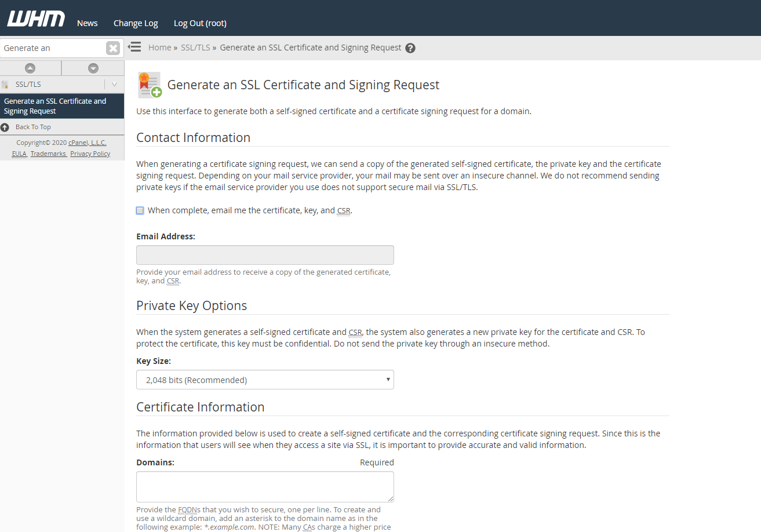The width and height of the screenshot is (761, 532).
Task: Open the Privacy Policy link
Action: 90,153
